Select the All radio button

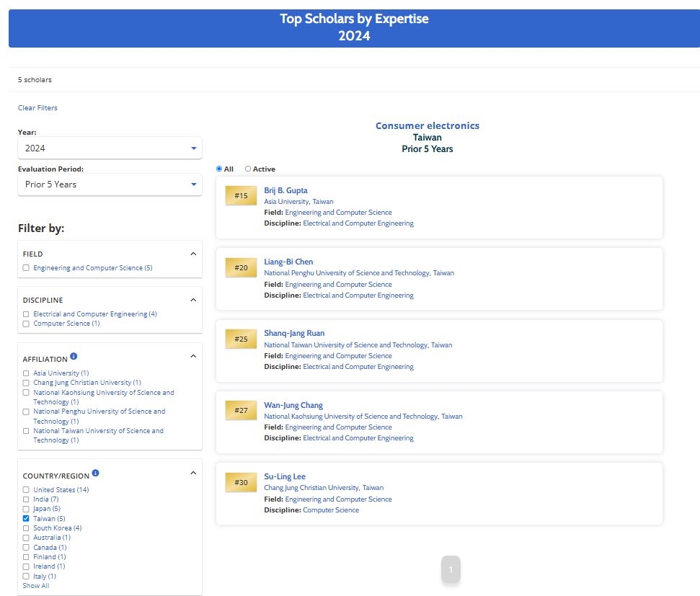219,169
